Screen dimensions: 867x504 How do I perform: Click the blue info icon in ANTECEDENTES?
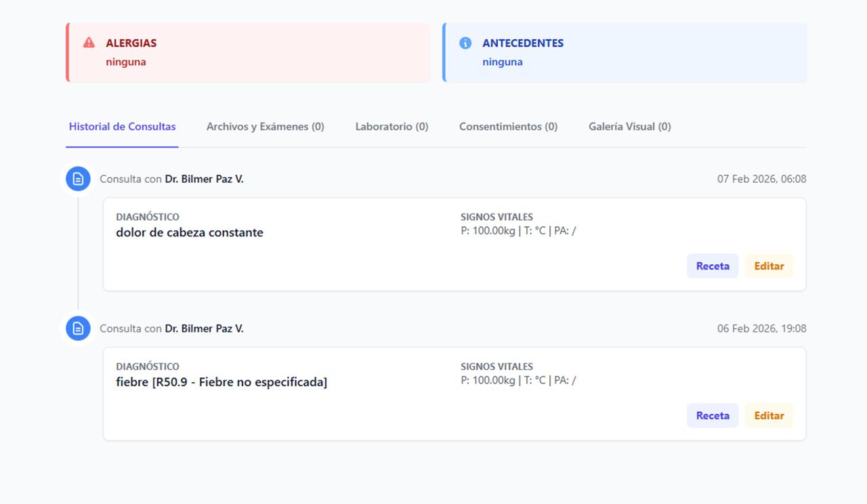coord(465,43)
